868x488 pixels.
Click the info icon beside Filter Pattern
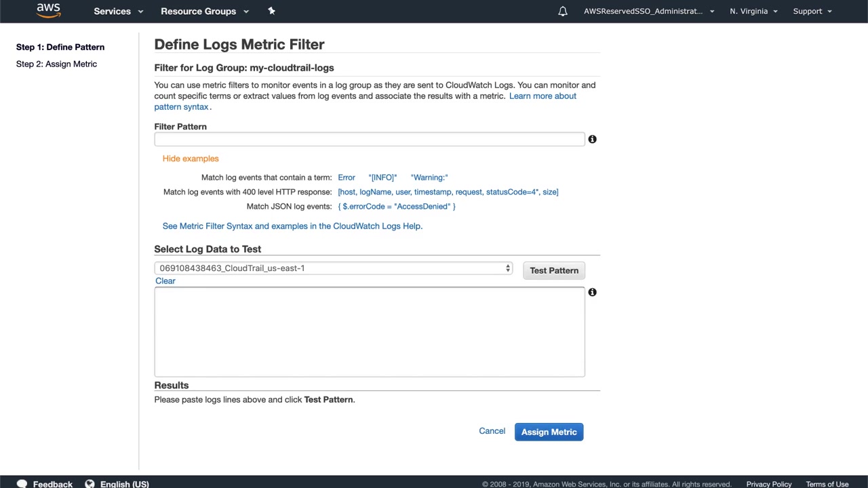(x=592, y=139)
